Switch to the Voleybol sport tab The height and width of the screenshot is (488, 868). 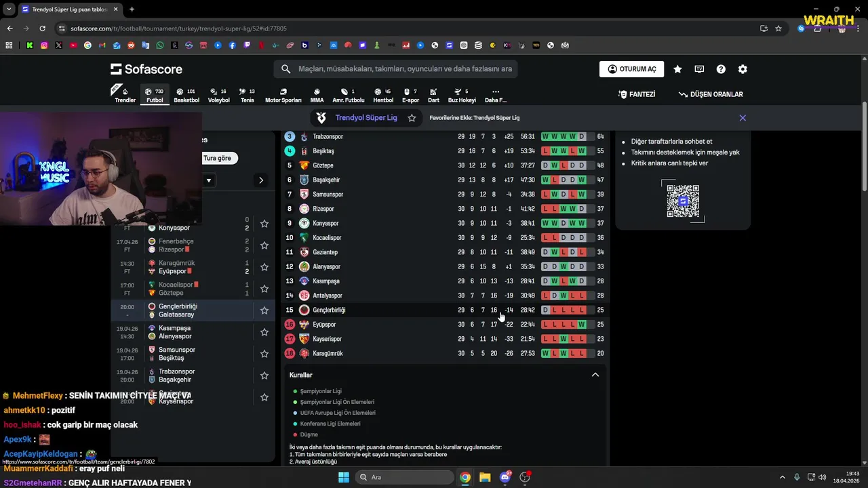click(218, 95)
